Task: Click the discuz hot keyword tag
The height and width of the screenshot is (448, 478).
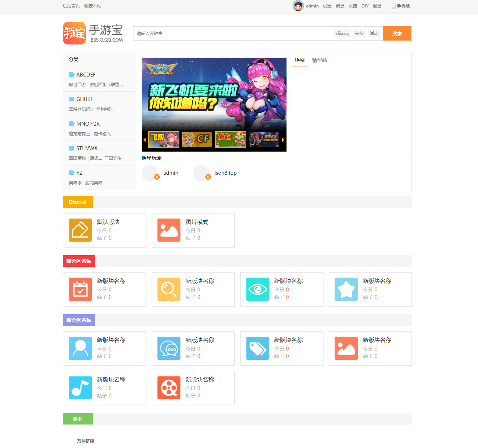Action: pos(342,33)
